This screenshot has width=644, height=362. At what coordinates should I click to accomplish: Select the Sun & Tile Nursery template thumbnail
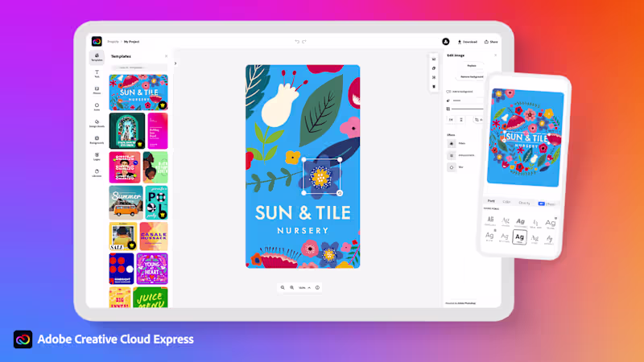(x=138, y=93)
